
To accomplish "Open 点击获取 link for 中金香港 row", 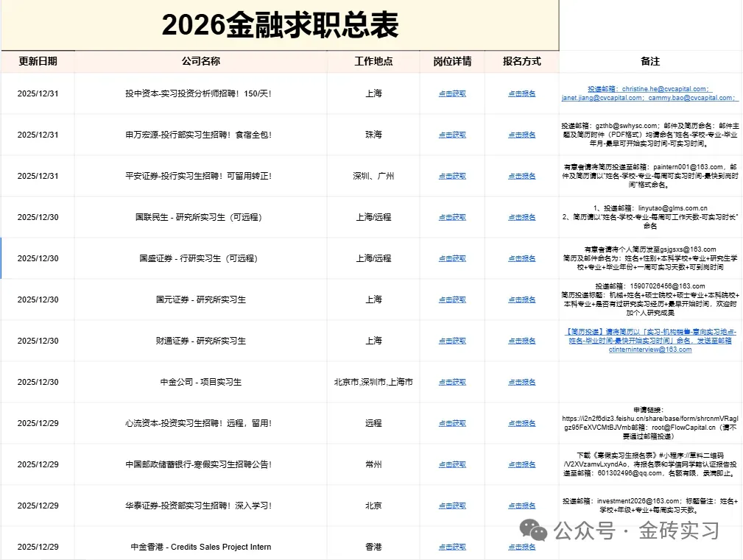I will tap(452, 547).
